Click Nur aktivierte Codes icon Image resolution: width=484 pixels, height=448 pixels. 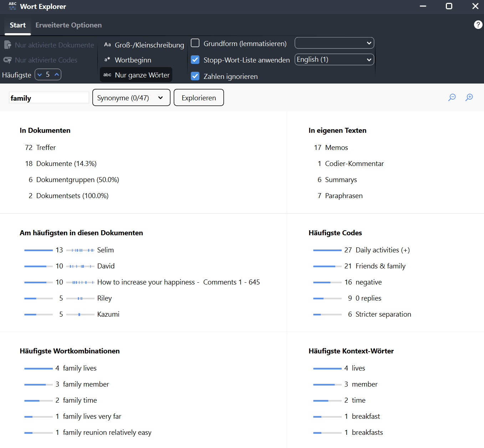[7, 60]
